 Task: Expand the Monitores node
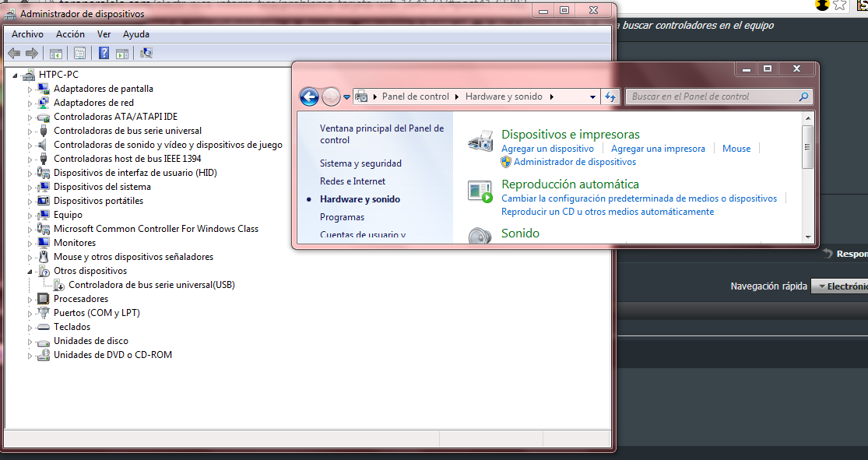click(x=30, y=244)
